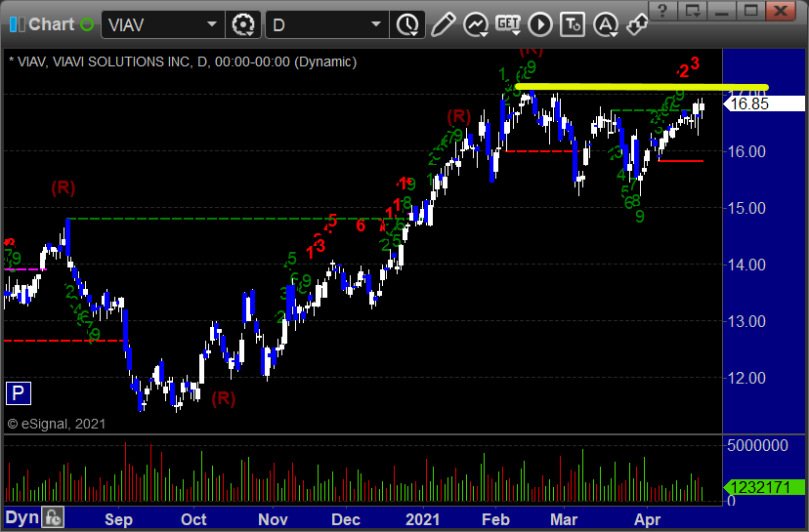Screen dimensions: 809x532
Task: Open the symbol settings gear menu
Action: pos(243,24)
